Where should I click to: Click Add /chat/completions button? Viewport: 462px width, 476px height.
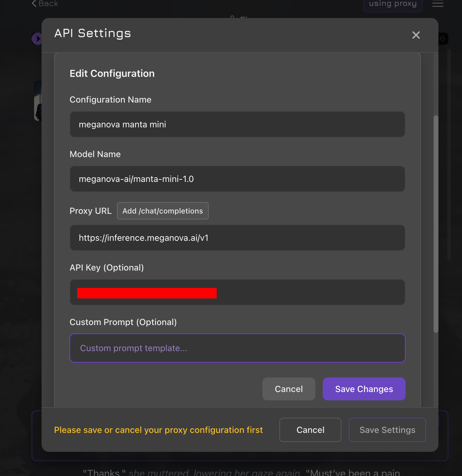tap(162, 211)
